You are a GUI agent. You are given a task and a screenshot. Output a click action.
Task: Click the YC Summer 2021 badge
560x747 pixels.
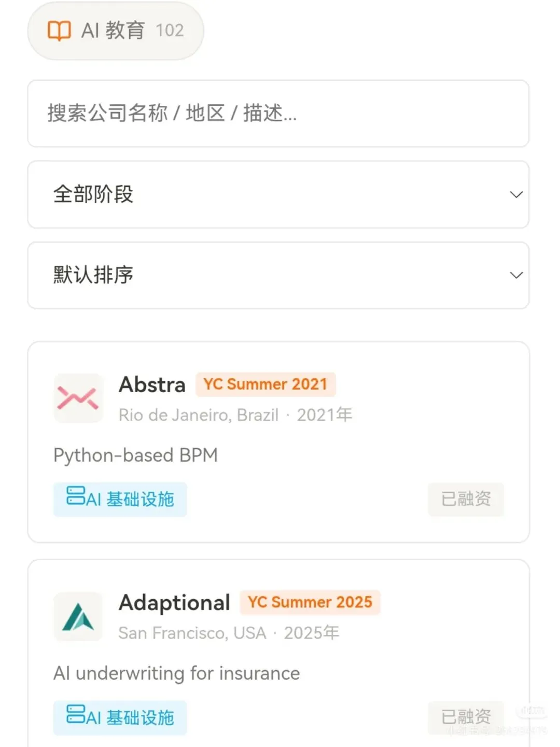[265, 384]
